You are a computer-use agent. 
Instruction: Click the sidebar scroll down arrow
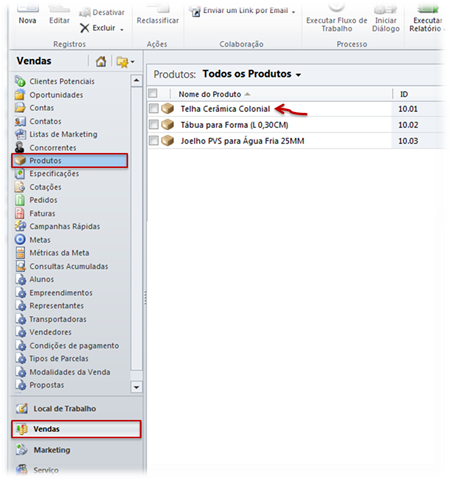pyautogui.click(x=136, y=387)
